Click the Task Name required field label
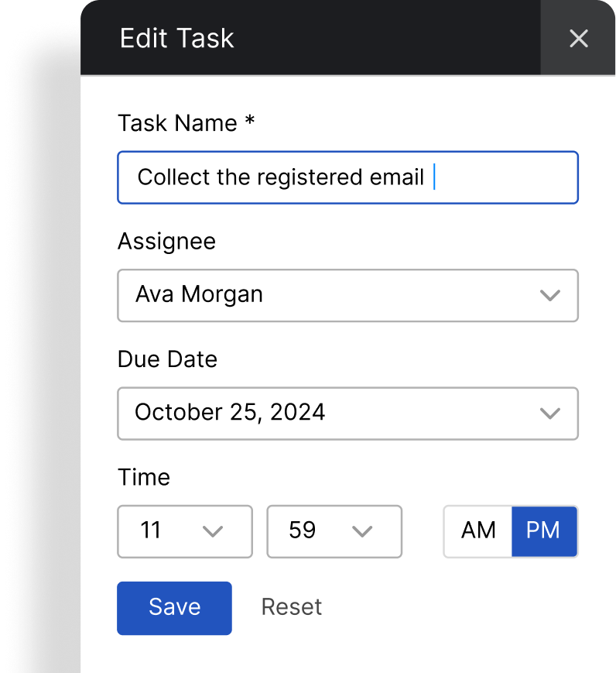616x673 pixels. 186,123
